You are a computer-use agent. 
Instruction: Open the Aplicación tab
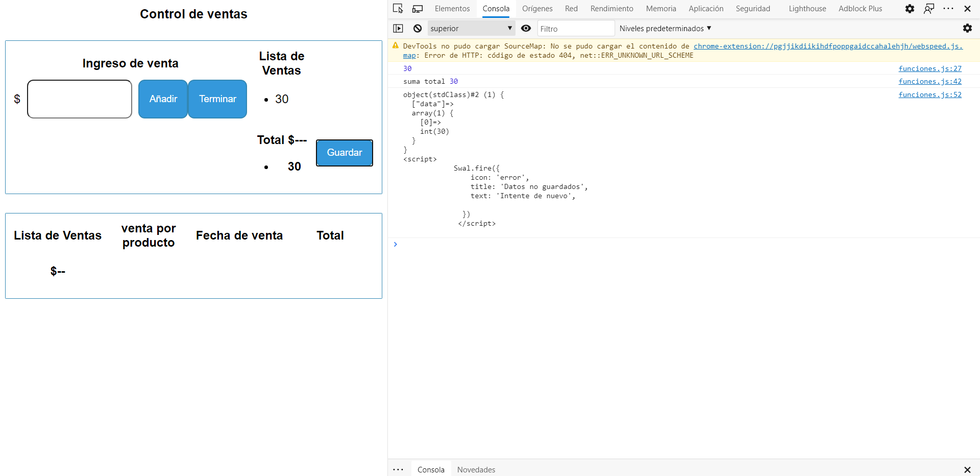coord(706,9)
